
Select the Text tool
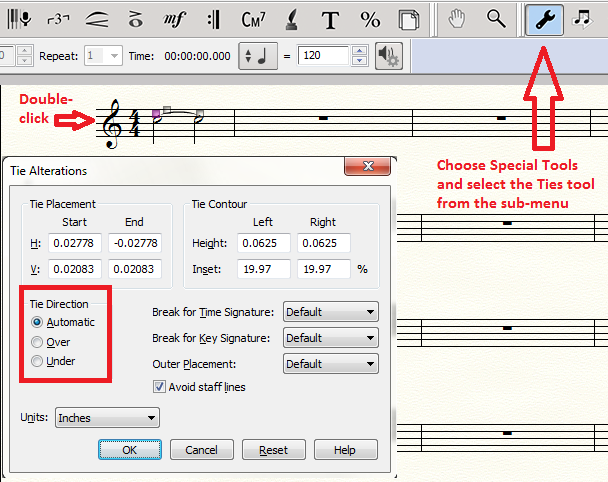pyautogui.click(x=330, y=19)
